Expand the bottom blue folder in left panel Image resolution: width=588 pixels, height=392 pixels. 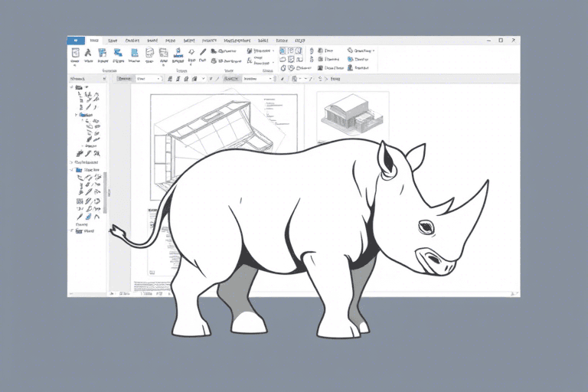[72, 230]
